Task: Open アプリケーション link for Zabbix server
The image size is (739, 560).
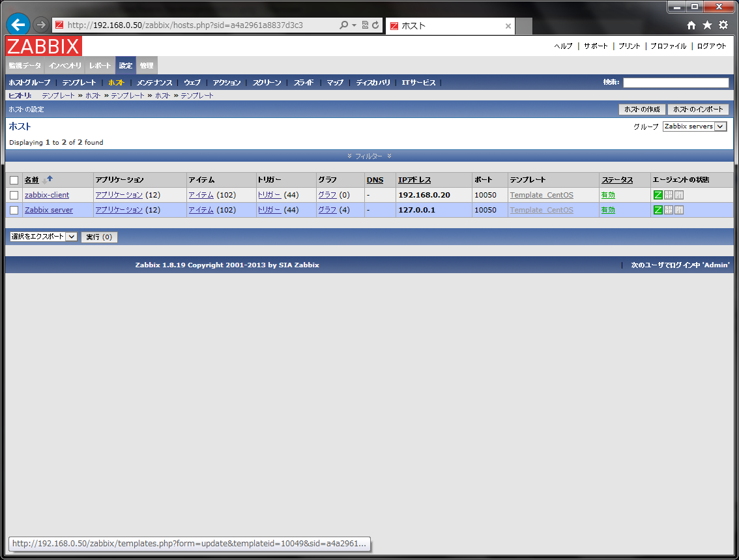Action: [x=119, y=210]
